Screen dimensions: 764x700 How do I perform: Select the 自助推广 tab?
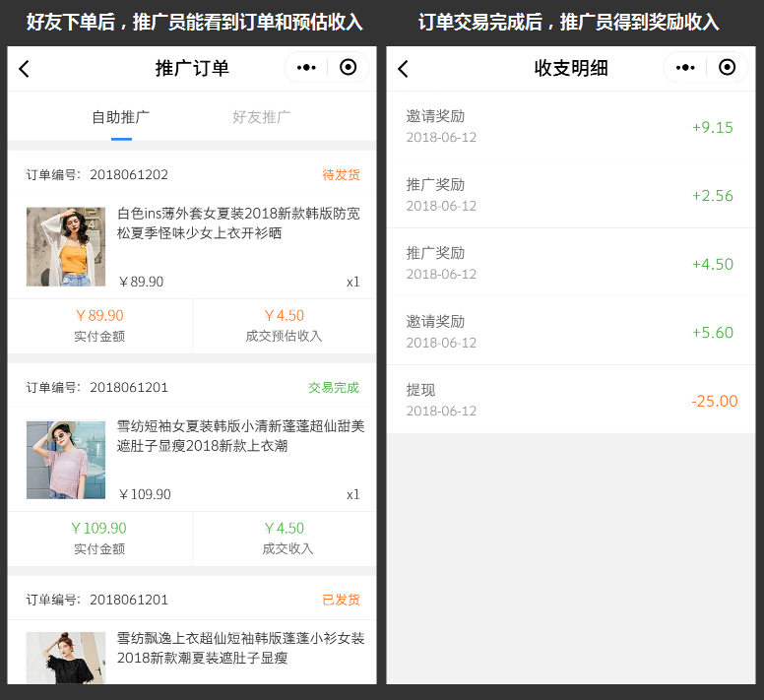pyautogui.click(x=121, y=117)
